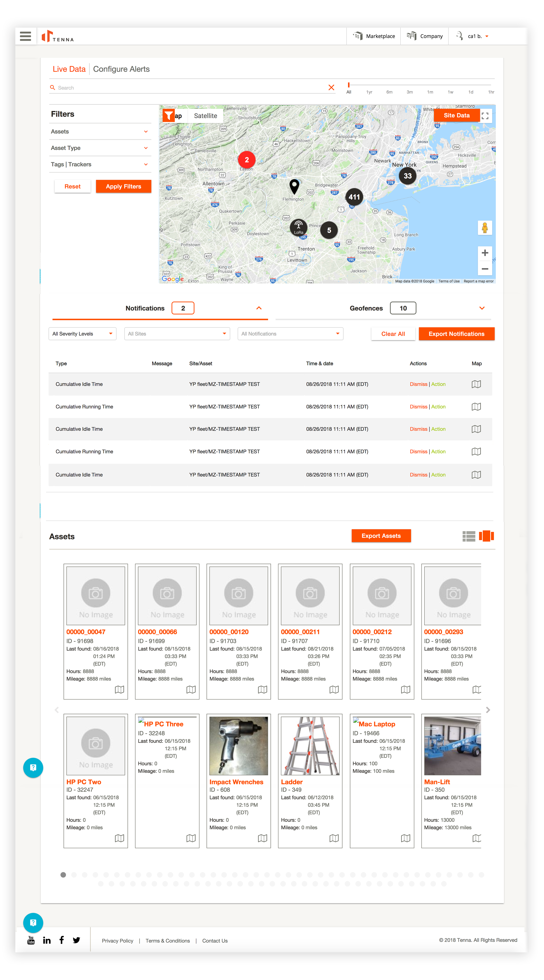Set time range slider to 1m
Viewport: 544px width, 980px height.
pyautogui.click(x=430, y=92)
